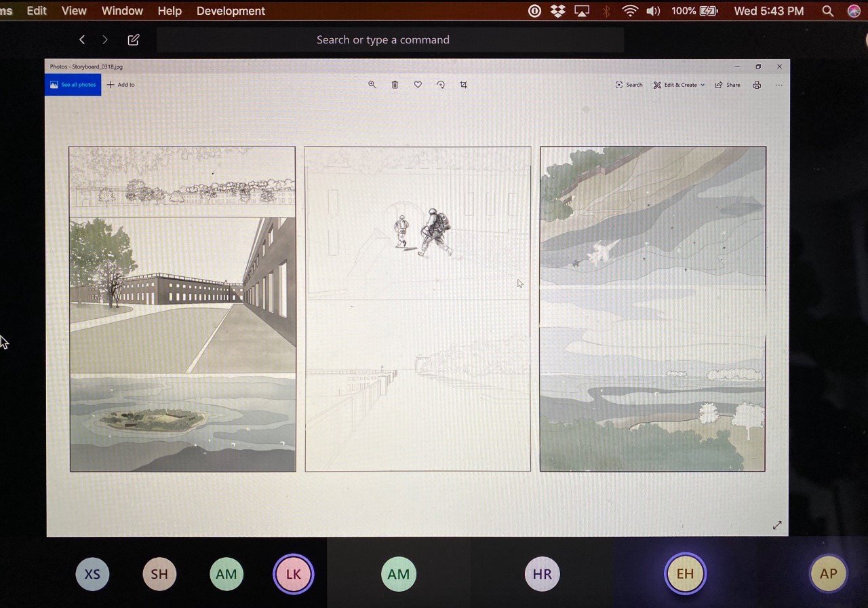Open the Search option in Photos

point(629,85)
